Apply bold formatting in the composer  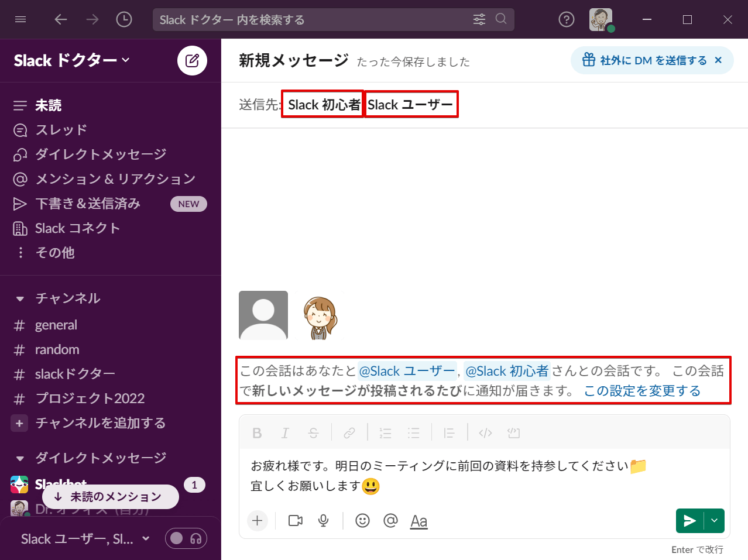click(257, 432)
